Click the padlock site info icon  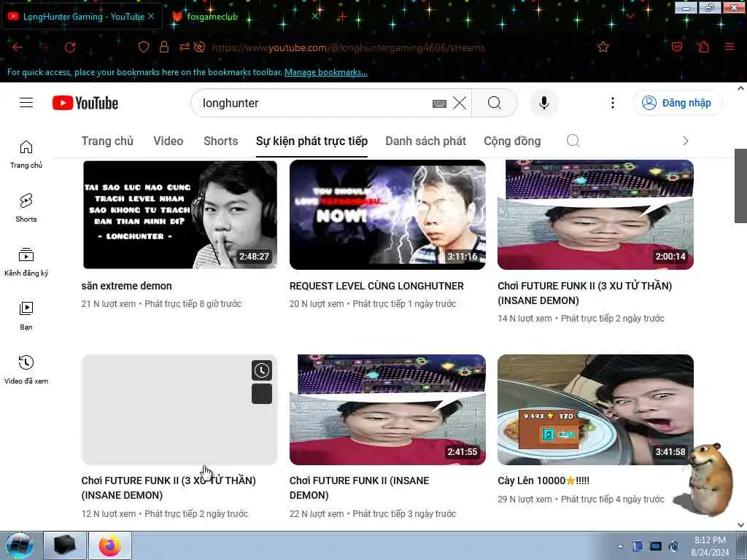point(164,47)
